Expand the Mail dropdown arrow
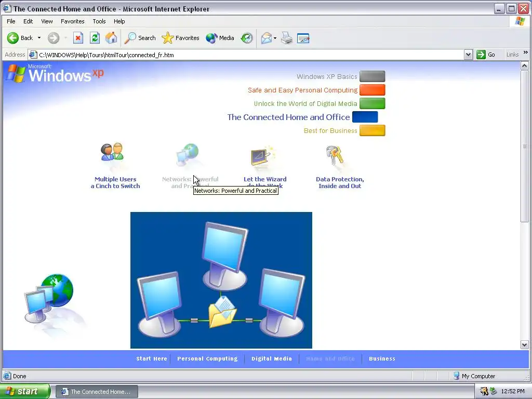Viewport: 532px width, 399px height. [275, 38]
